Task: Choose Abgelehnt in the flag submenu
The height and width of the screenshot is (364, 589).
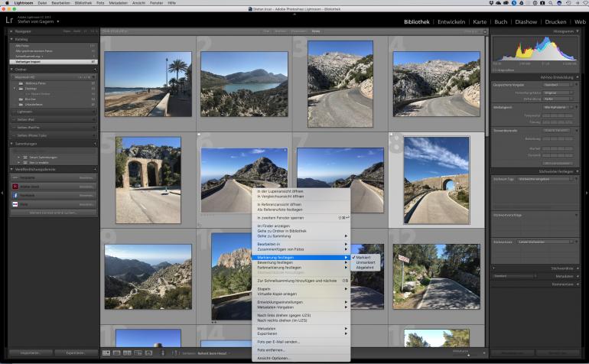Action: (365, 268)
